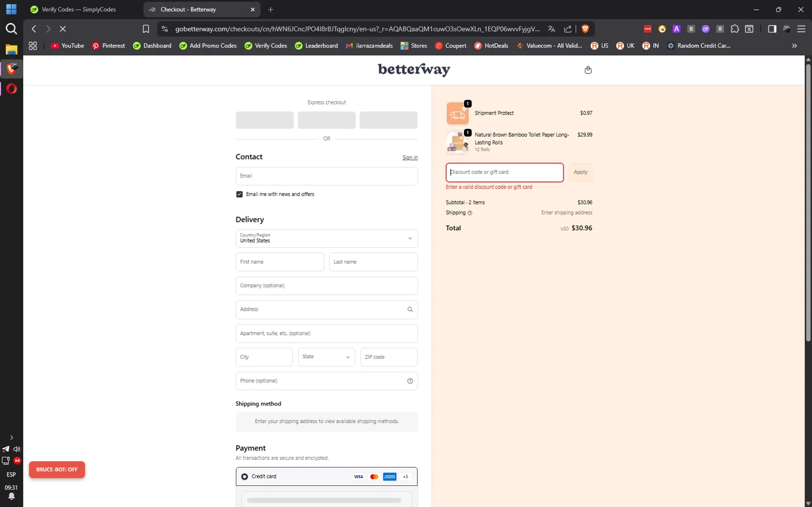Open the File Explorer folder icon
Viewport: 812px width, 507px height.
[x=11, y=49]
